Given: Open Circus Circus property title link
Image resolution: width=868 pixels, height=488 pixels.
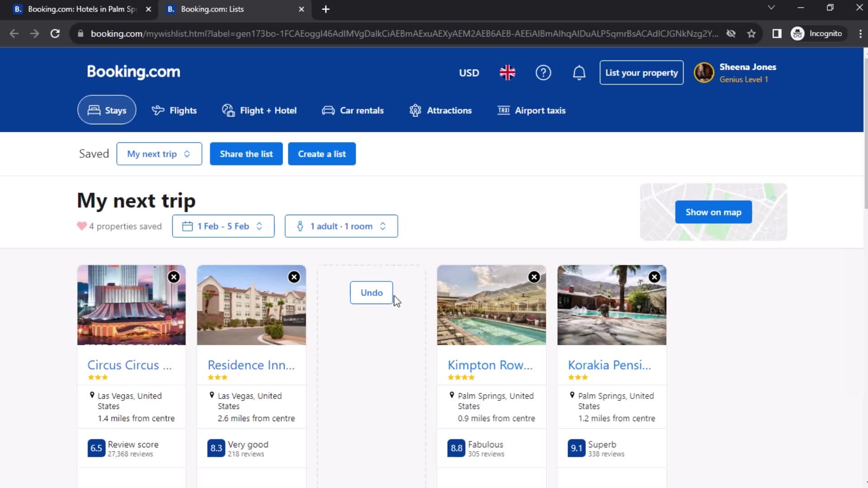Looking at the screenshot, I should pyautogui.click(x=129, y=365).
